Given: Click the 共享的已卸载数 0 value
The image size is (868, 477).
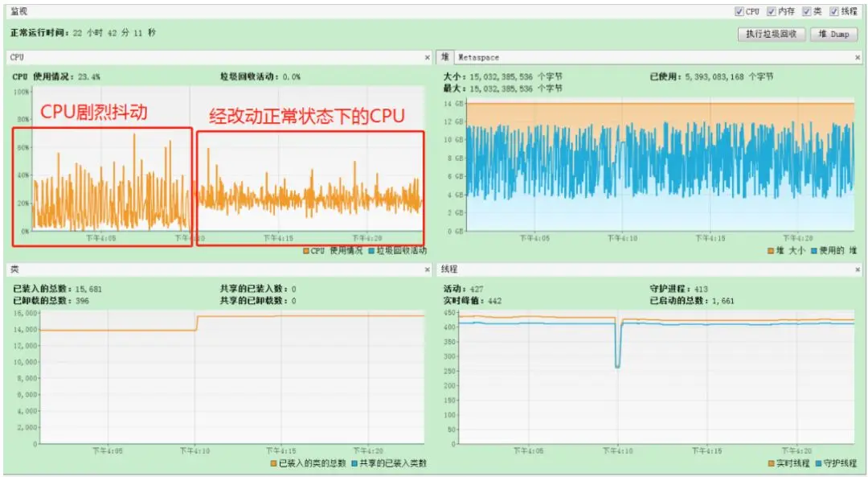Looking at the screenshot, I should 294,301.
